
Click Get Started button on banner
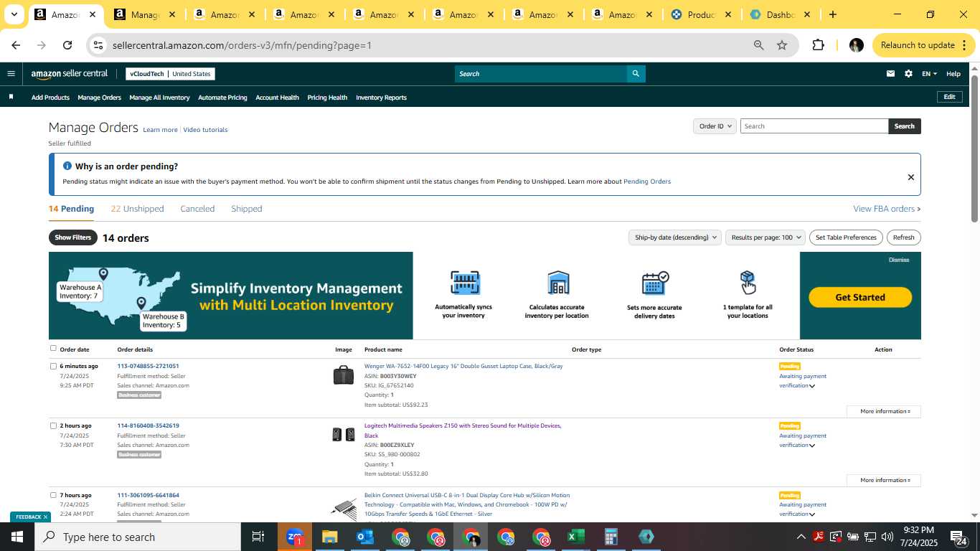[x=860, y=297]
